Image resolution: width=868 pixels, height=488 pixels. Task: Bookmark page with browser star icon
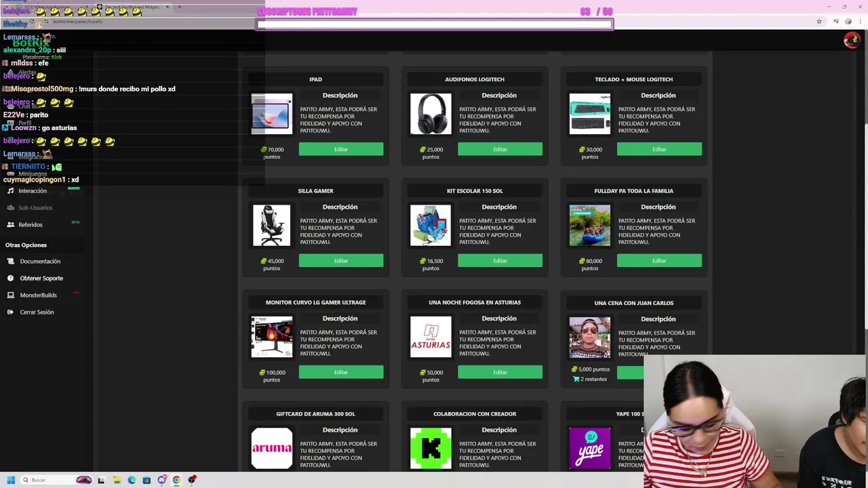pos(819,21)
